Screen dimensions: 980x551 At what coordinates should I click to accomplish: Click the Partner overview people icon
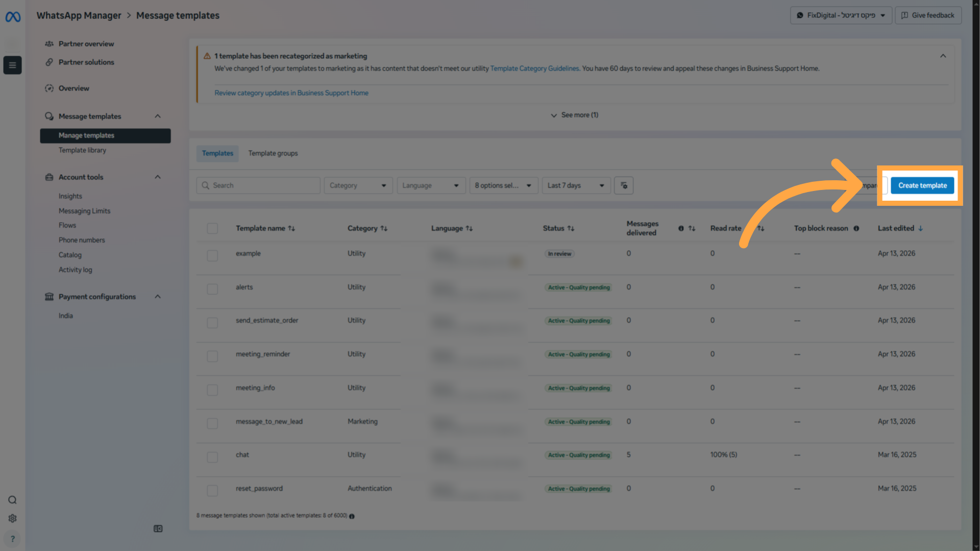[49, 44]
